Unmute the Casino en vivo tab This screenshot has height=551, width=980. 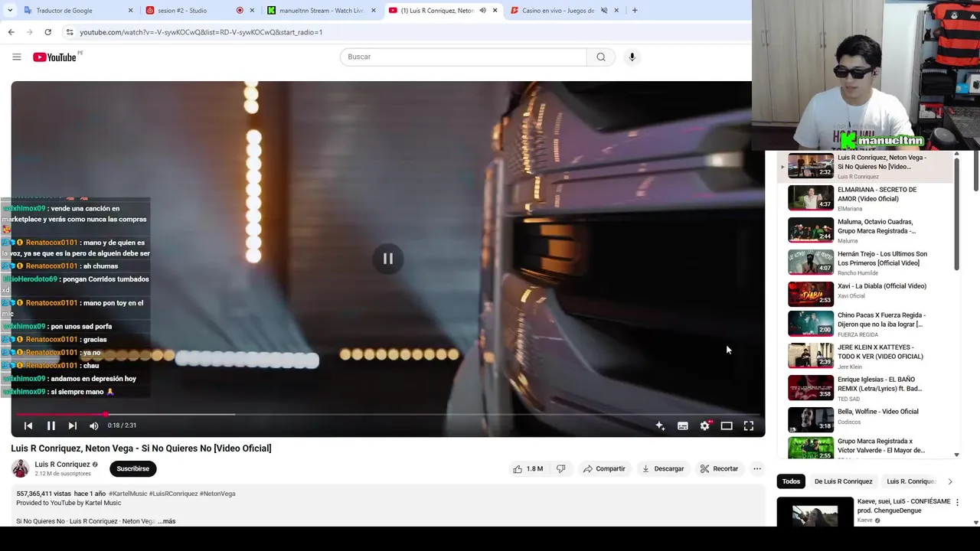pyautogui.click(x=604, y=11)
